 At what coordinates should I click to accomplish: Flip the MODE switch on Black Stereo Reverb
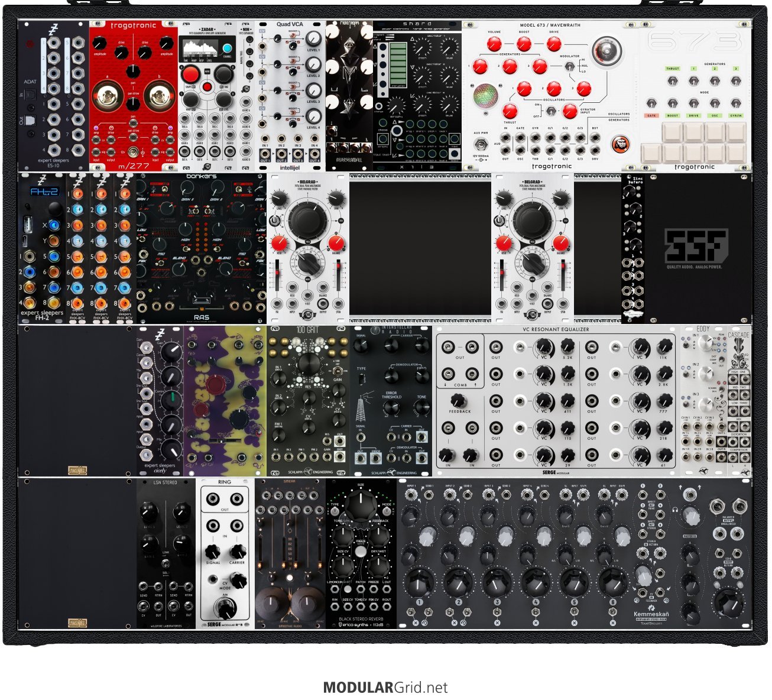387,512
